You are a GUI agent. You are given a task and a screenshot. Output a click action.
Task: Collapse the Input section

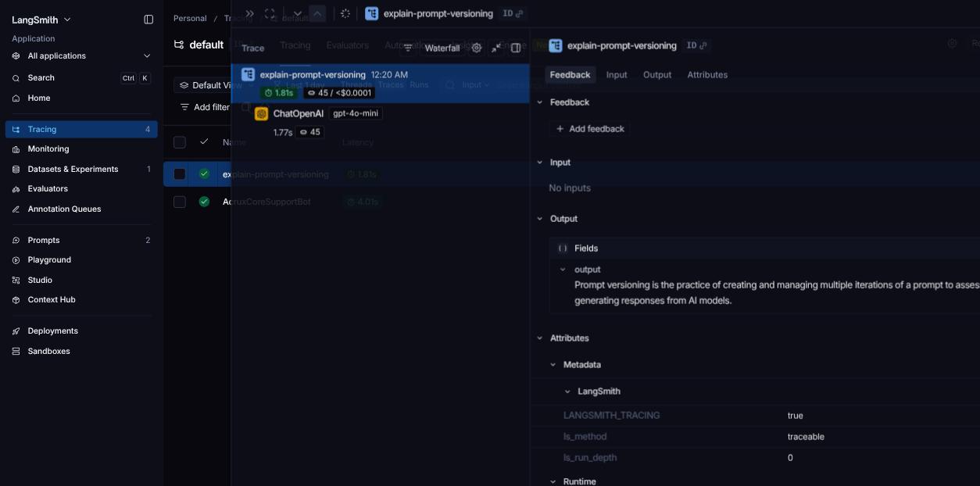[x=539, y=163]
